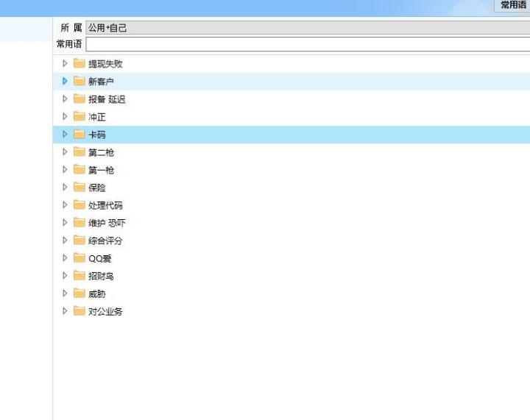Click the 新客户 folder icon
This screenshot has width=530, height=420.
79,82
